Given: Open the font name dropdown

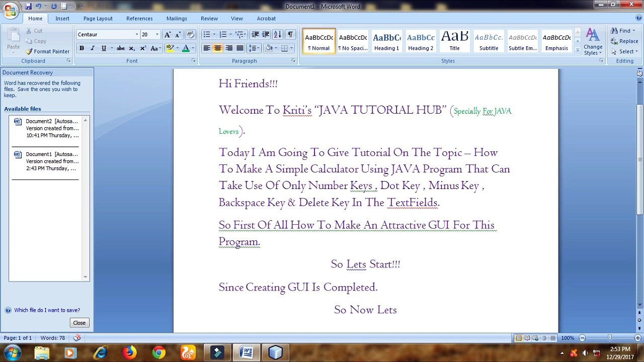Looking at the screenshot, I should tap(137, 35).
